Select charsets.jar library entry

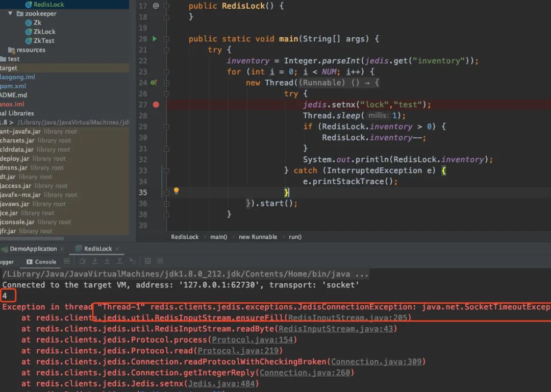[x=35, y=140]
